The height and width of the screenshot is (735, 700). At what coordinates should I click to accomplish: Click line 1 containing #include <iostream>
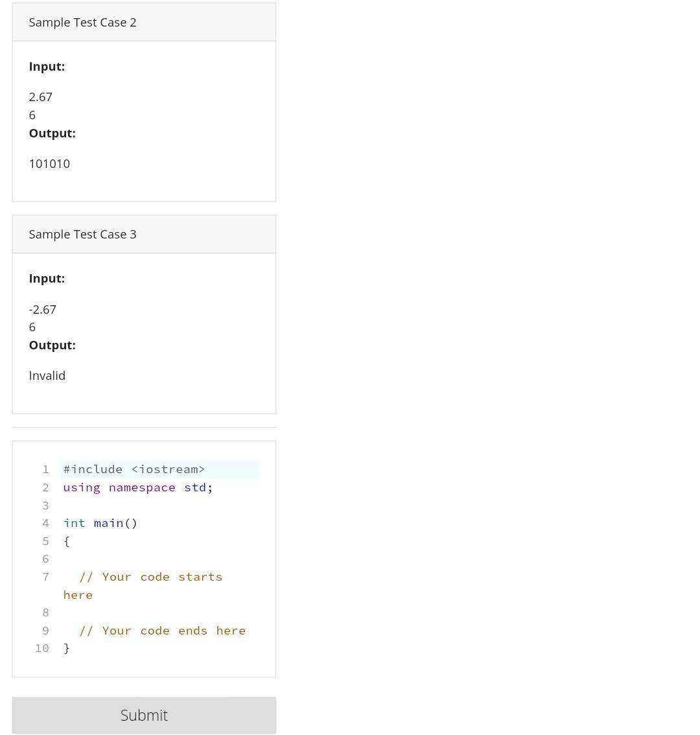click(134, 469)
